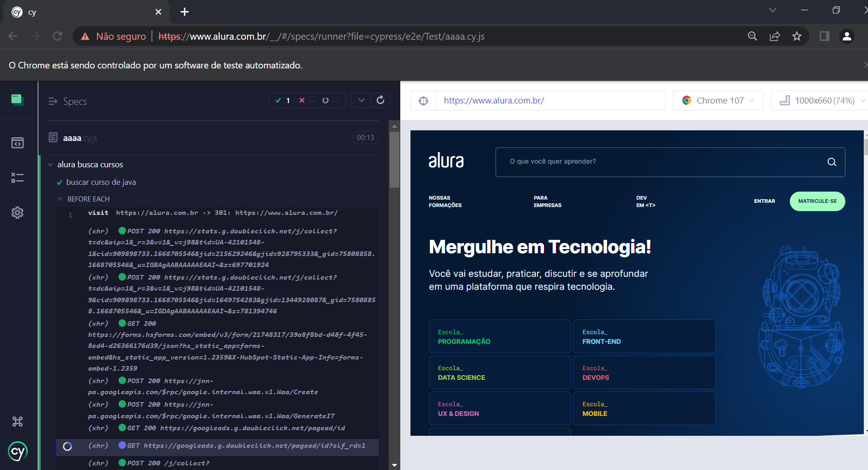Open Escola DATA SCIENCE card

pyautogui.click(x=500, y=372)
